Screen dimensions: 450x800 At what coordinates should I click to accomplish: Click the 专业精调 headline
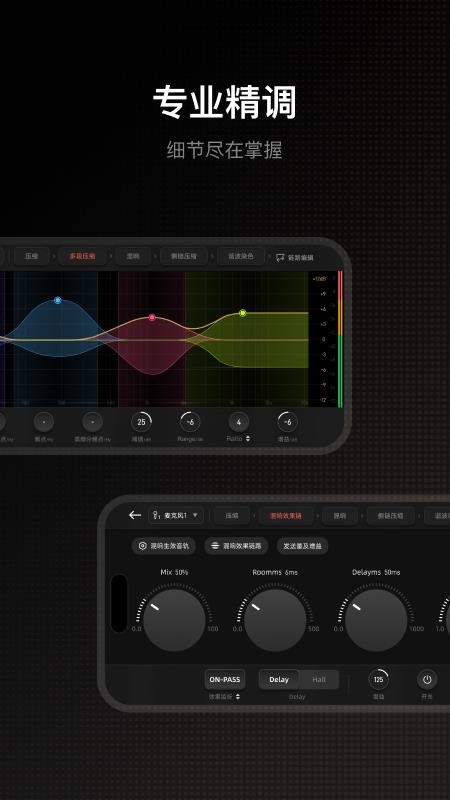tap(224, 103)
